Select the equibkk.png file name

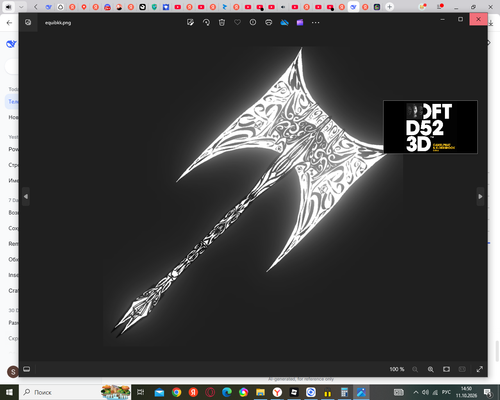click(58, 23)
